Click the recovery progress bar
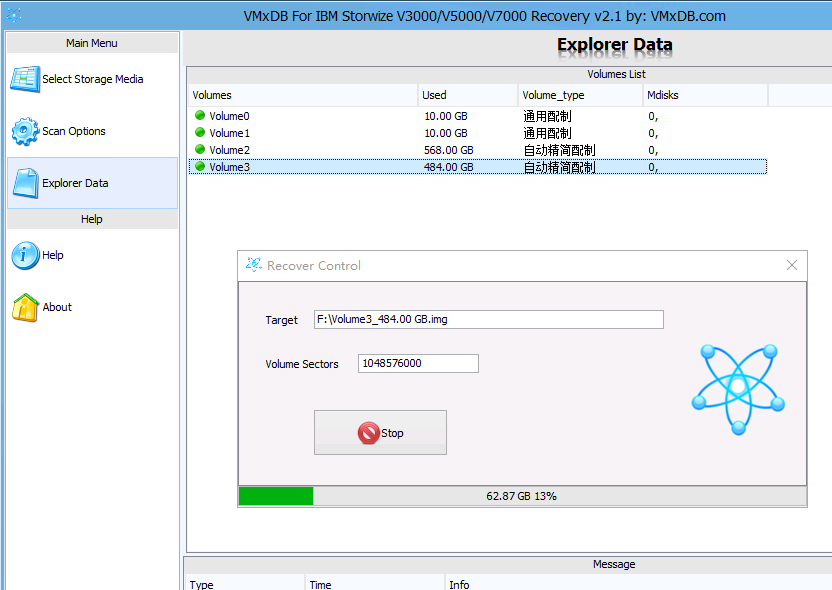This screenshot has height=590, width=832. tap(522, 496)
